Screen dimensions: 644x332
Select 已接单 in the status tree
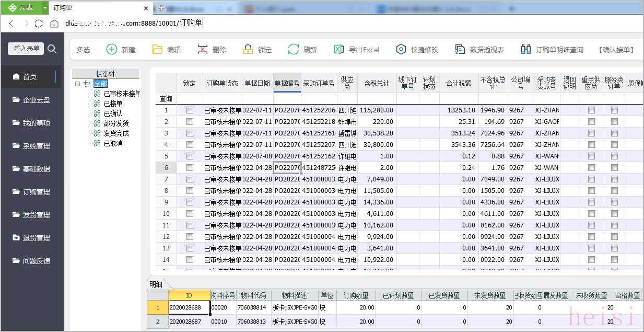pos(113,104)
